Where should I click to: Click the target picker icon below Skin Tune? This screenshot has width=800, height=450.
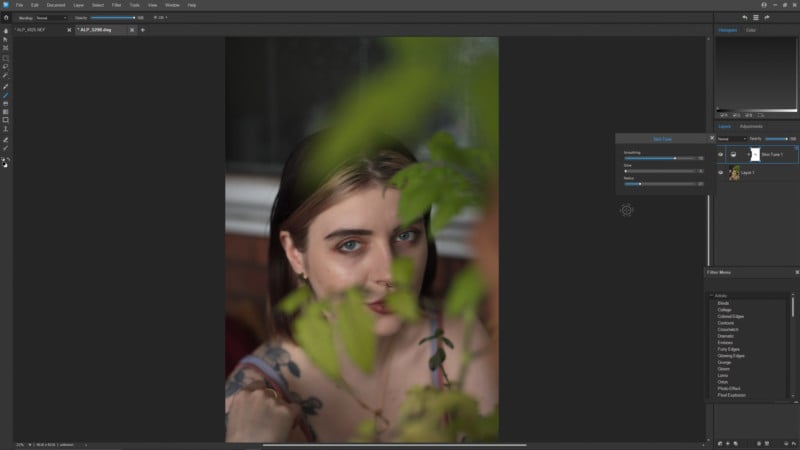pos(627,210)
